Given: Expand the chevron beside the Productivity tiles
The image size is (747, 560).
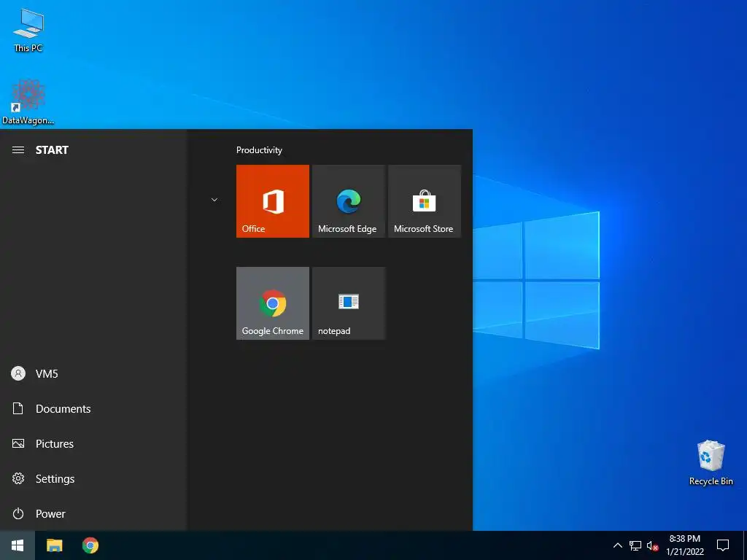Looking at the screenshot, I should [214, 200].
